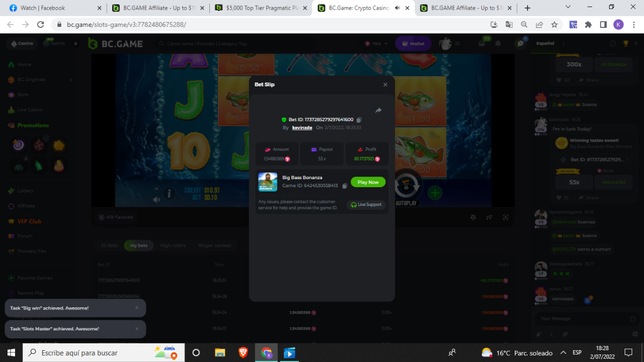This screenshot has height=362, width=644.
Task: Dismiss the "Slots Master" task notification
Action: 137,329
